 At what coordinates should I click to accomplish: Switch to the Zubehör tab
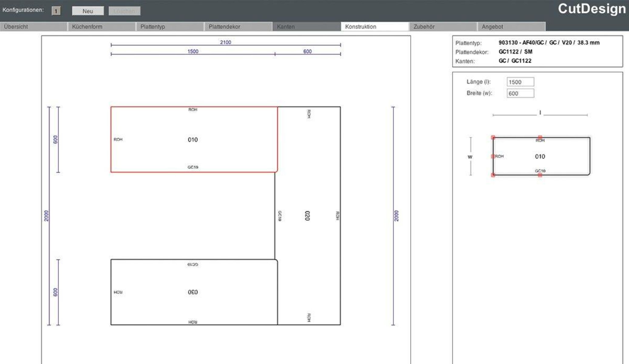coord(443,27)
